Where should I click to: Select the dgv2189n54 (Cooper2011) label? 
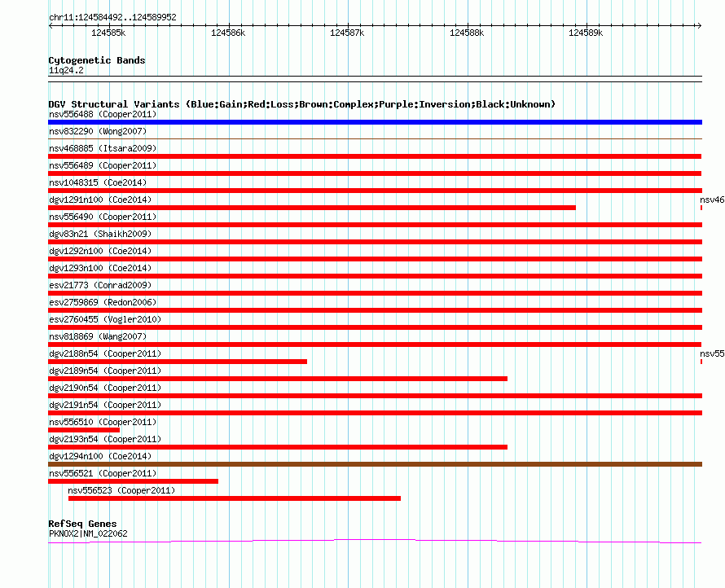105,371
